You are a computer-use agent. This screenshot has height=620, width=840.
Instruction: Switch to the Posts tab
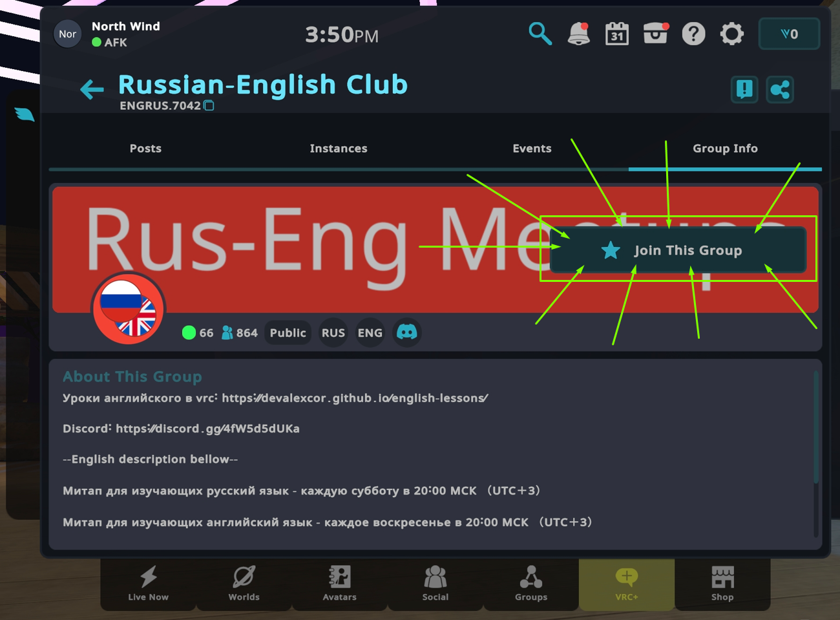pos(145,149)
